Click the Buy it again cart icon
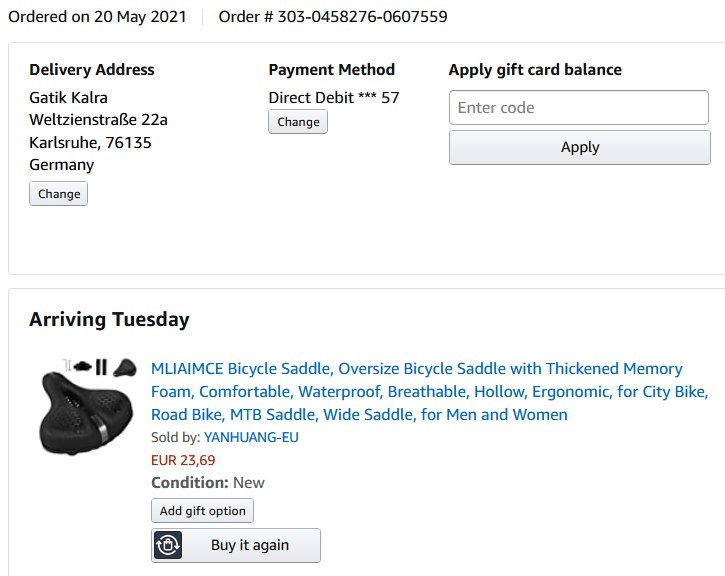The height and width of the screenshot is (576, 725). [x=167, y=546]
